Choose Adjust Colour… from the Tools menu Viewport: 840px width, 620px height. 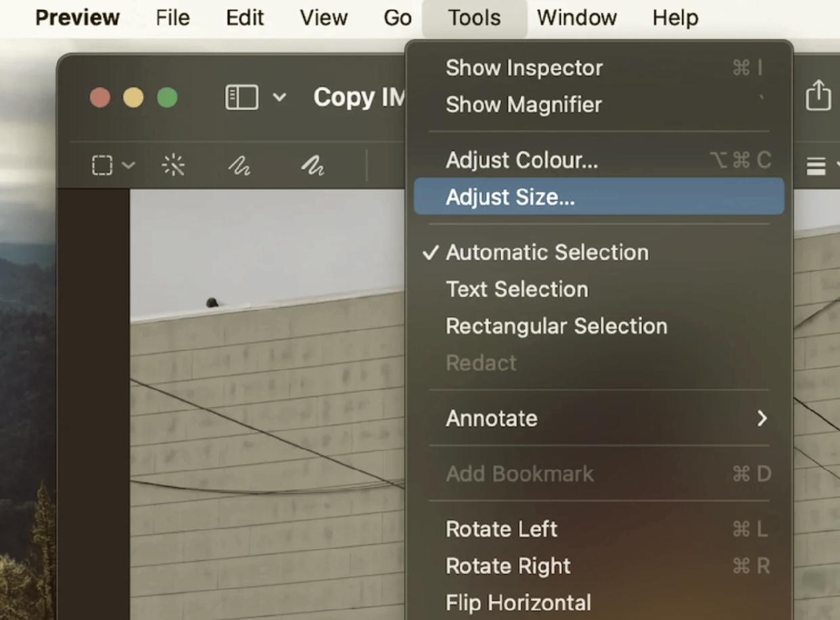521,160
